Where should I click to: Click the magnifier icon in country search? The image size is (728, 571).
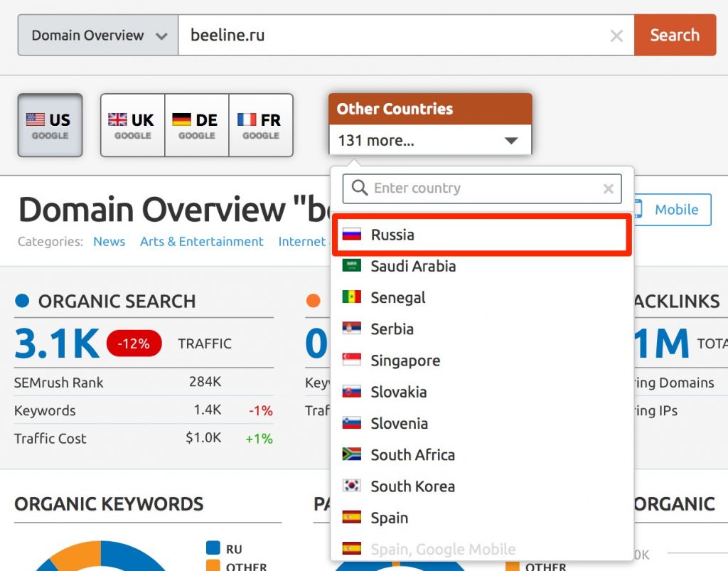(x=359, y=188)
